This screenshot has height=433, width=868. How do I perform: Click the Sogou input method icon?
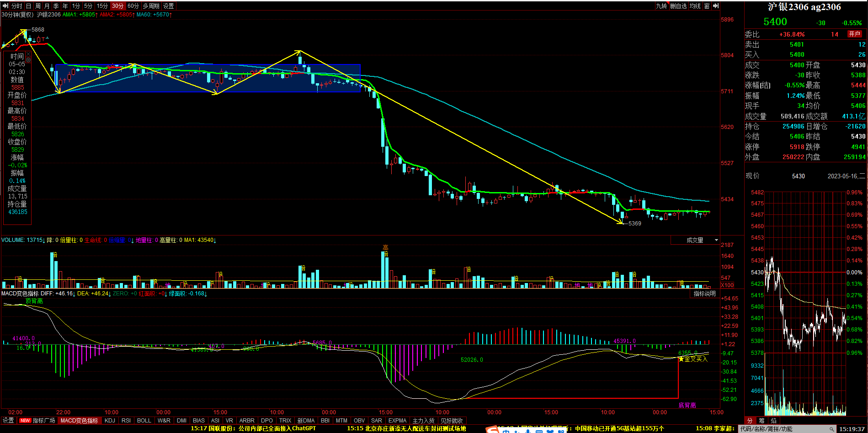pyautogui.click(x=492, y=430)
